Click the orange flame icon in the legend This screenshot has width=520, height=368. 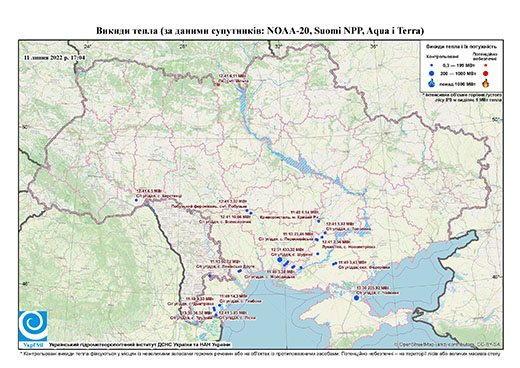click(x=486, y=83)
